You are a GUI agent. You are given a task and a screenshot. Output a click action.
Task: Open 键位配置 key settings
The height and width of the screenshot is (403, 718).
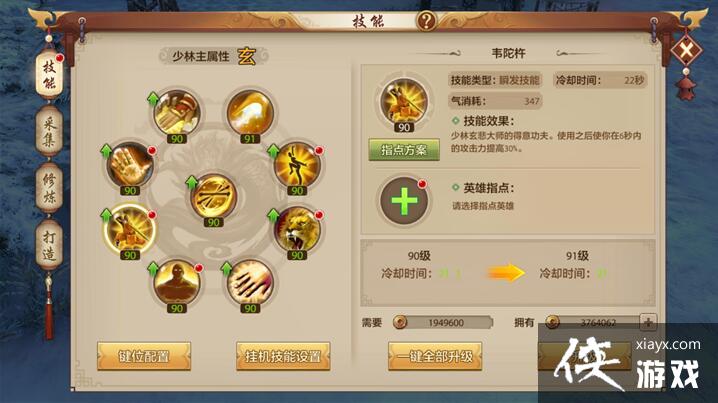click(x=144, y=356)
